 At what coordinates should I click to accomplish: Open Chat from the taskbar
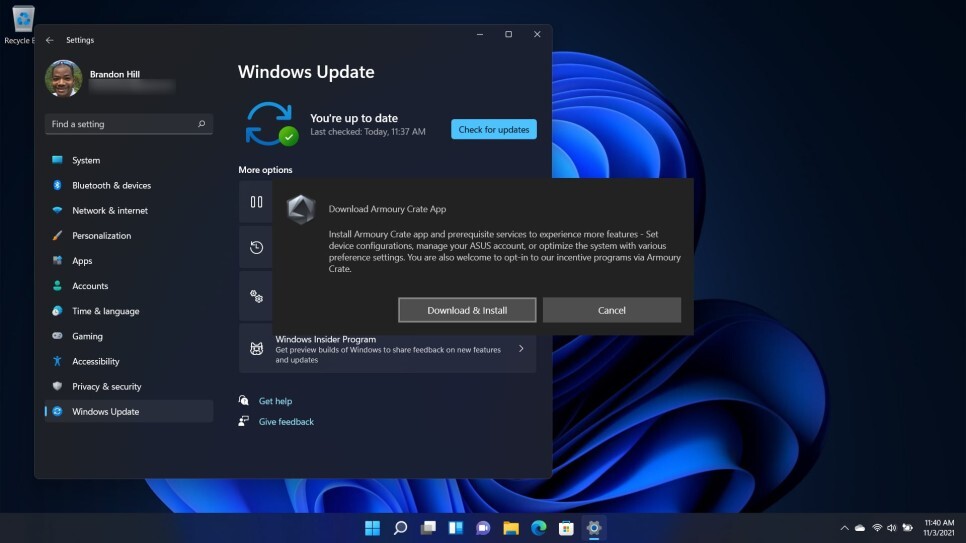483,528
